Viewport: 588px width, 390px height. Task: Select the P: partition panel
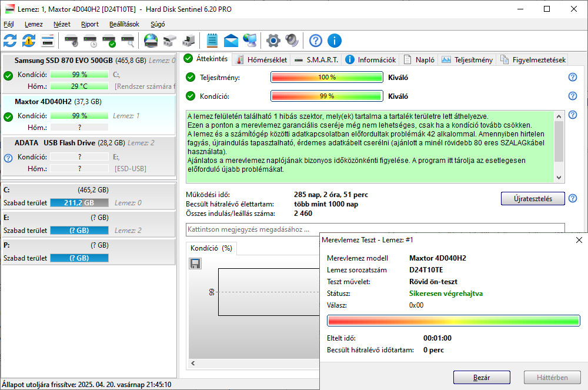point(89,252)
